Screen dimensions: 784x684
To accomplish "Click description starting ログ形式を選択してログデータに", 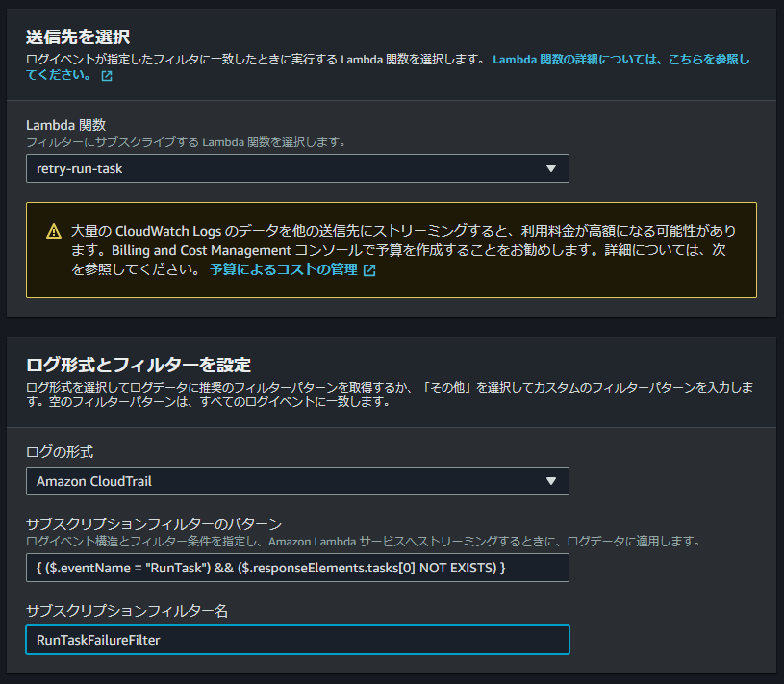I will tap(390, 394).
